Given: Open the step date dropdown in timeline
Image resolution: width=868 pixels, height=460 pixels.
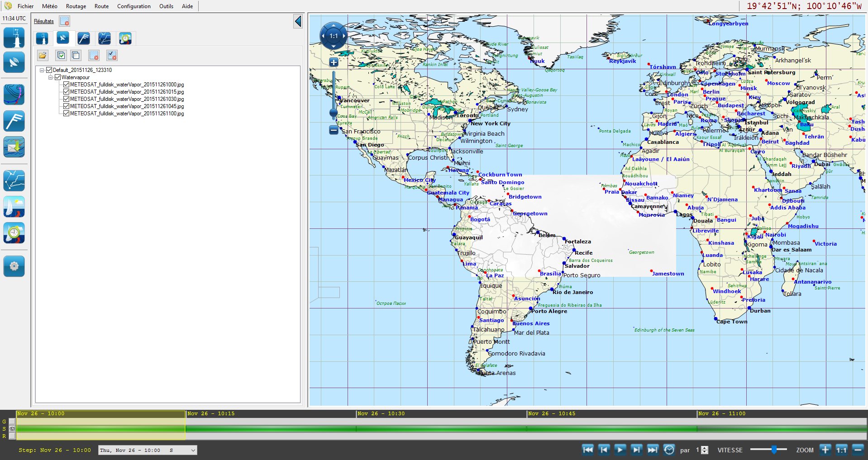Looking at the screenshot, I should [x=193, y=450].
